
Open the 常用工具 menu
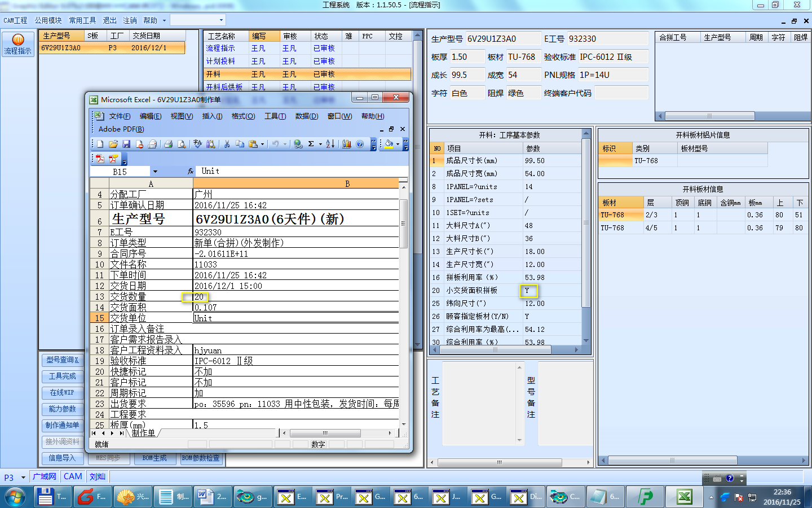pyautogui.click(x=82, y=20)
